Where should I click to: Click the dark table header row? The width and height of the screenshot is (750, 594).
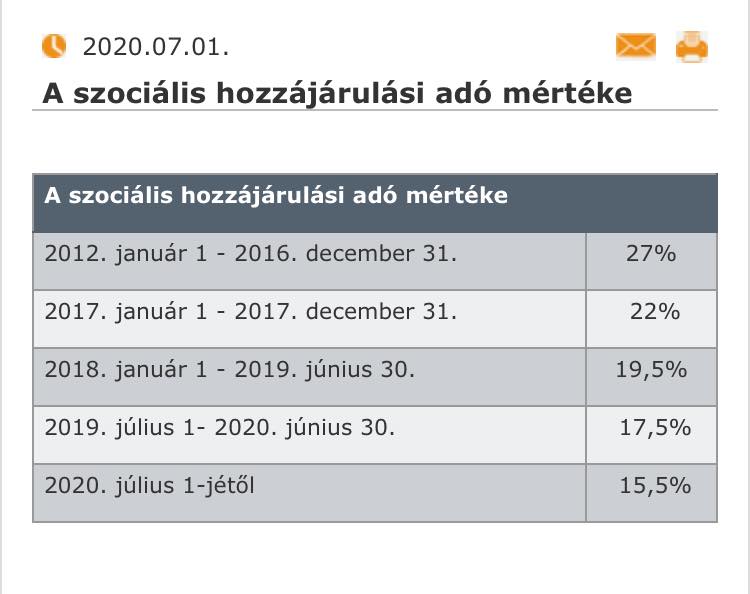click(x=375, y=203)
